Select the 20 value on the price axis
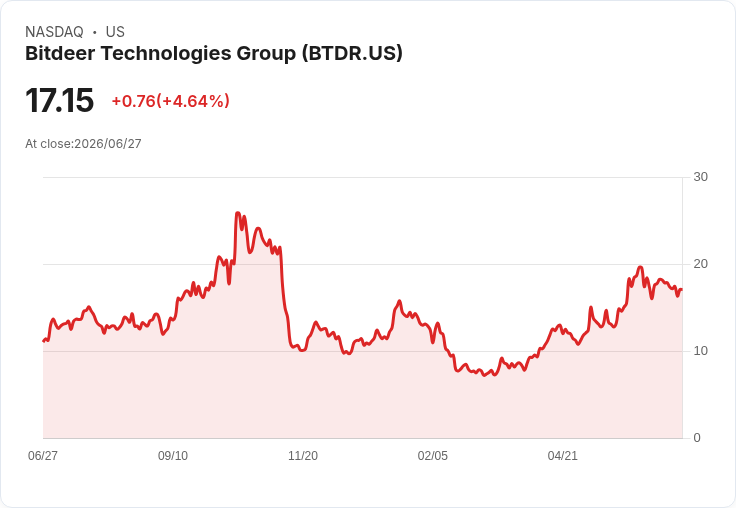The width and height of the screenshot is (736, 508). tap(700, 264)
